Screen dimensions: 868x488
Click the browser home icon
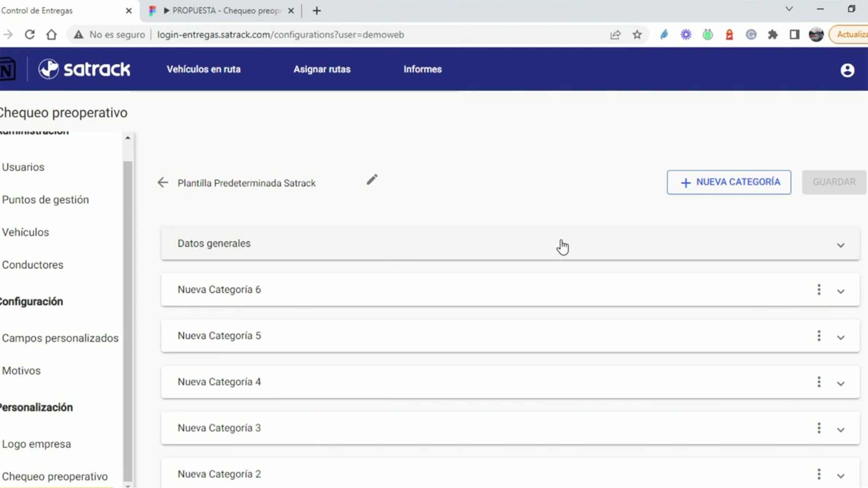(51, 35)
